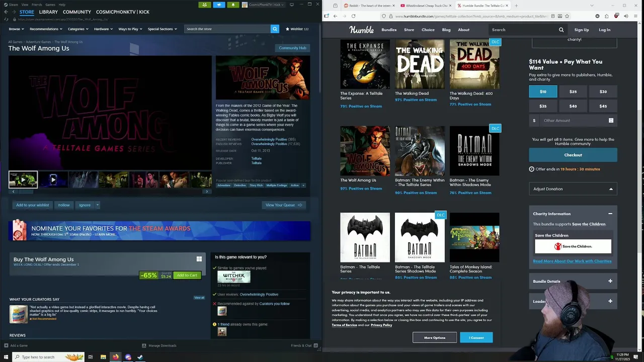Click Firefox icon in the taskbar
This screenshot has width=644, height=362.
click(x=116, y=357)
